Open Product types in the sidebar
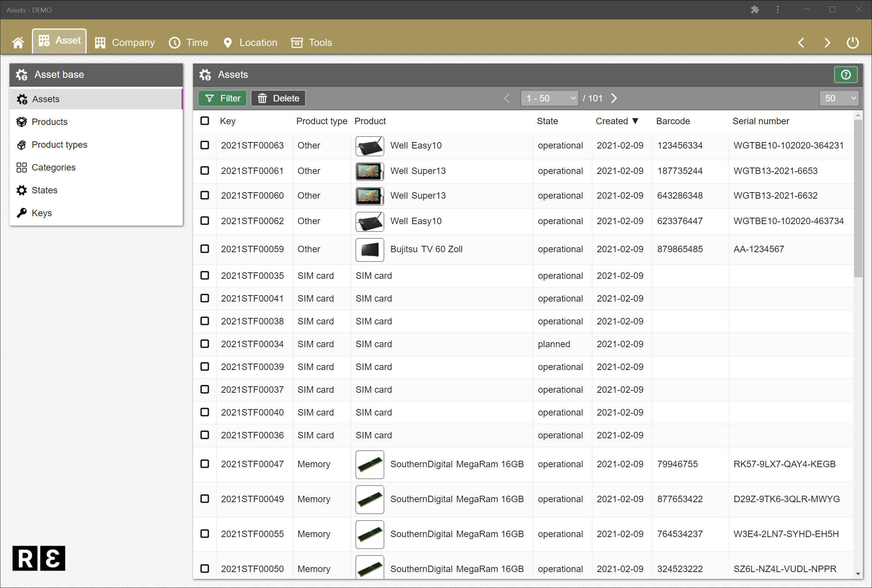The width and height of the screenshot is (872, 588). [60, 144]
